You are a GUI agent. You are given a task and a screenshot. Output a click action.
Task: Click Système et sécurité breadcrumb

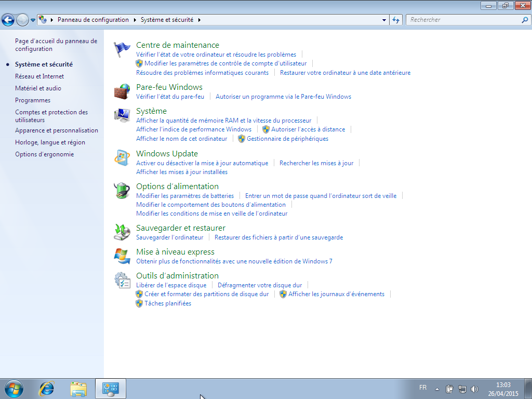[167, 20]
